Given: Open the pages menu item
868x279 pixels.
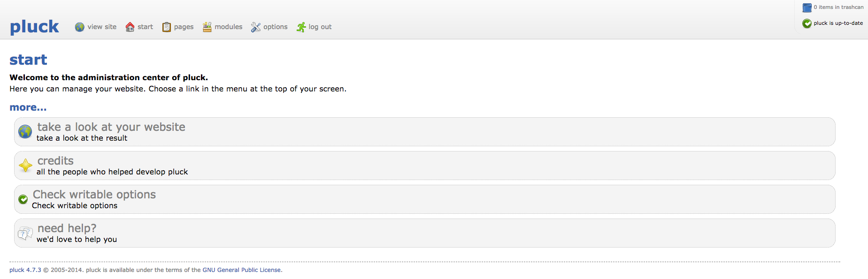Looking at the screenshot, I should pos(184,27).
